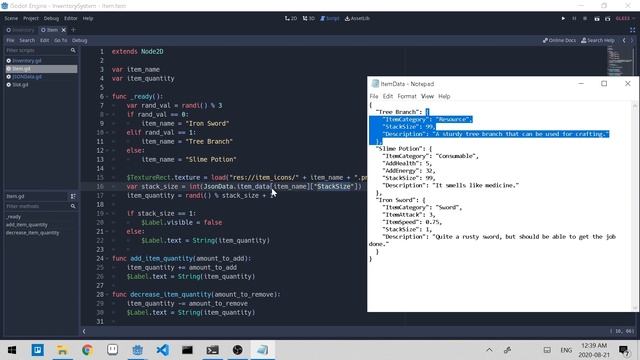This screenshot has width=640, height=360.
Task: Fold decrease_item_quantity function at line 28
Action: point(107,294)
